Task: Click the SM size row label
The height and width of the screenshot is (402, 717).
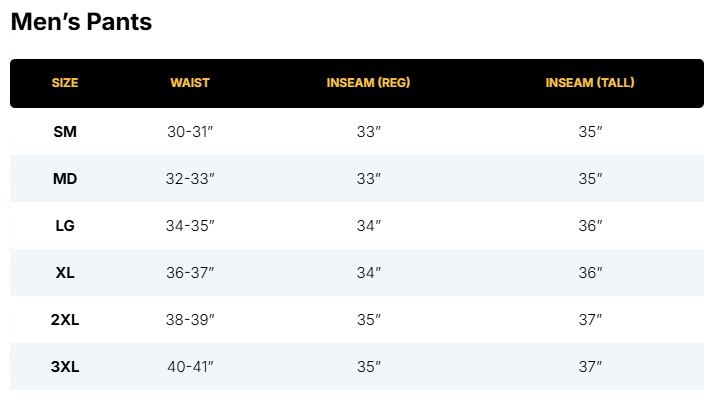Action: [x=65, y=132]
